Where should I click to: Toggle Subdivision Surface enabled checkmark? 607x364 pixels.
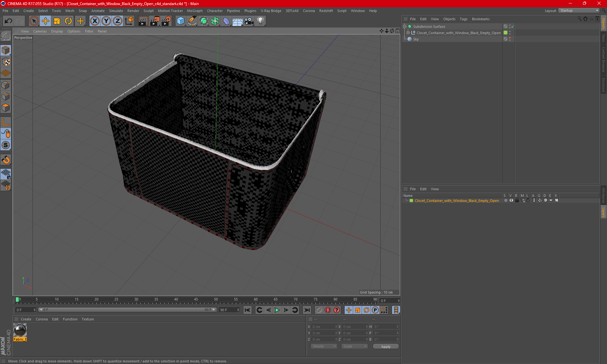click(512, 27)
